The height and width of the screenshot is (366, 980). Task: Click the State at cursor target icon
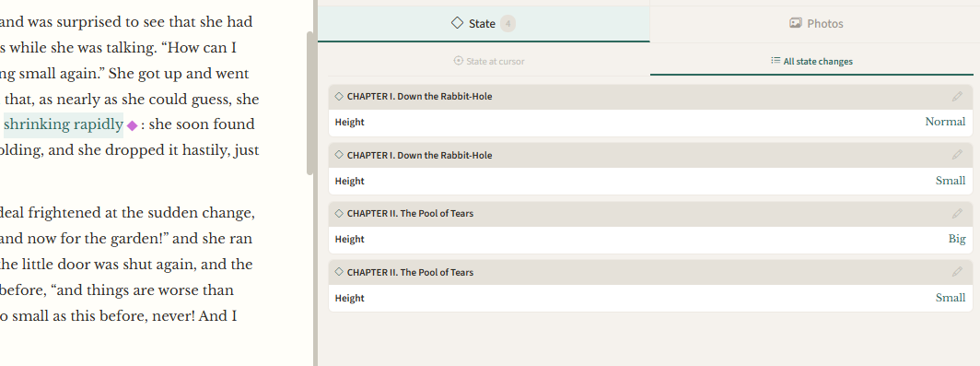458,61
